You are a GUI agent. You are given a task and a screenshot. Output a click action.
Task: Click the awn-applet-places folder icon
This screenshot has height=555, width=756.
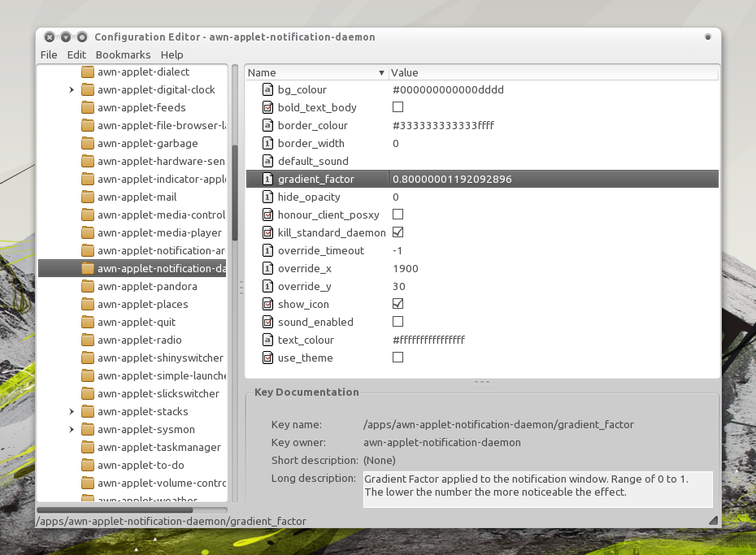click(x=88, y=304)
